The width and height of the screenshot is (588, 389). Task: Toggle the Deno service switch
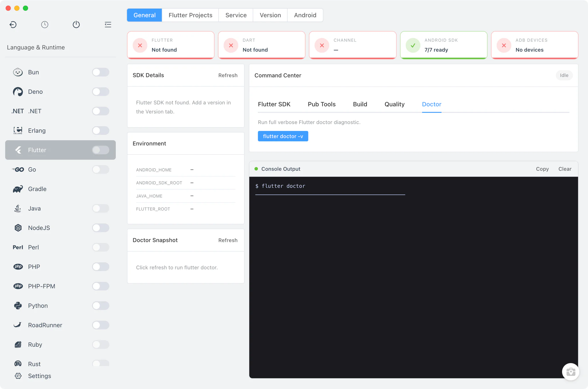click(x=100, y=92)
